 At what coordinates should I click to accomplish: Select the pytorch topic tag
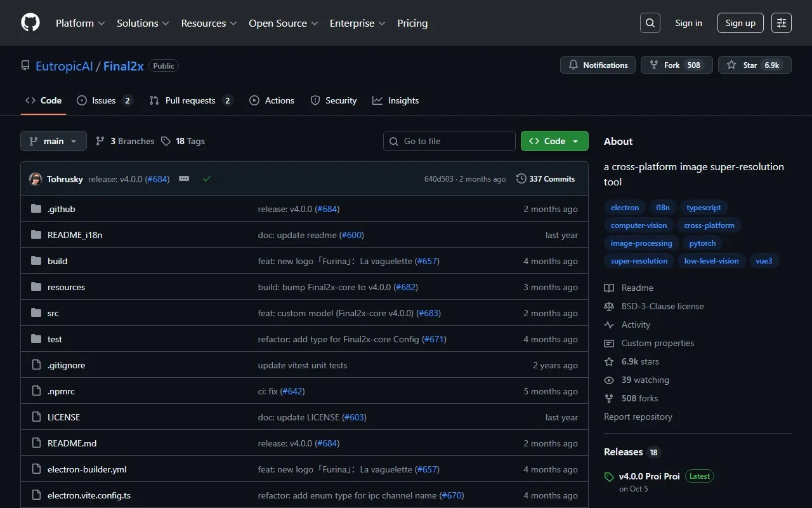(x=702, y=243)
